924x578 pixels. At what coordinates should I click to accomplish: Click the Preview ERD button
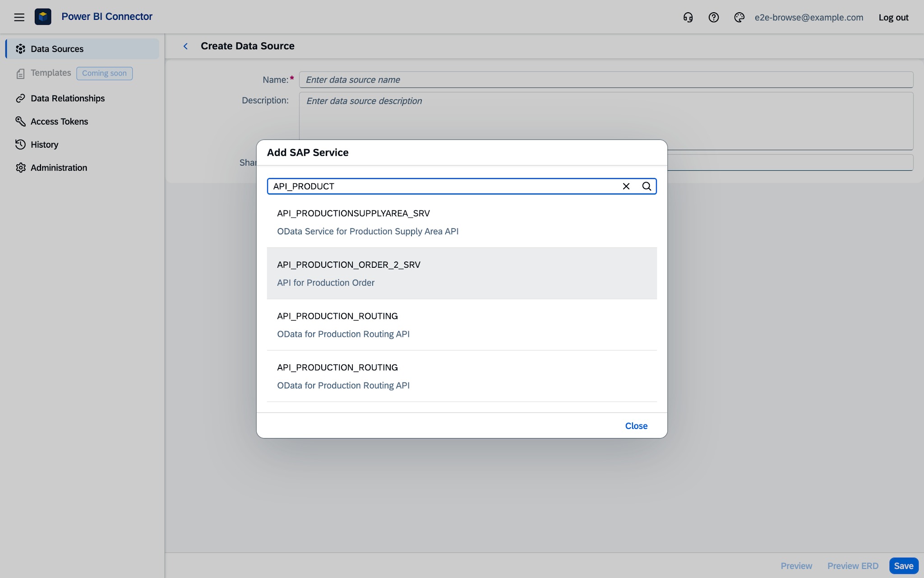pos(853,566)
